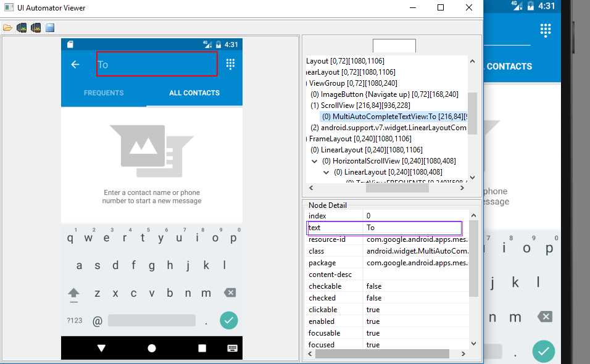Tap the g key on the preview keyboard

pos(152,265)
